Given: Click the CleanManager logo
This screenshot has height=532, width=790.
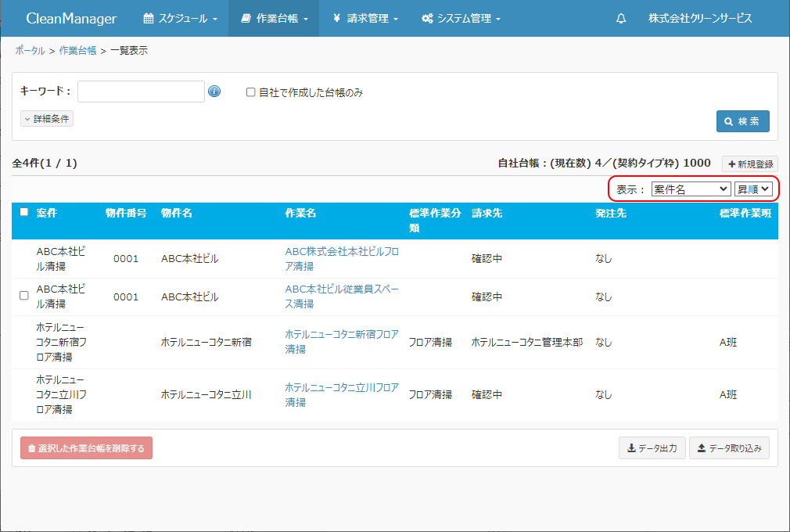Looking at the screenshot, I should click(x=71, y=19).
